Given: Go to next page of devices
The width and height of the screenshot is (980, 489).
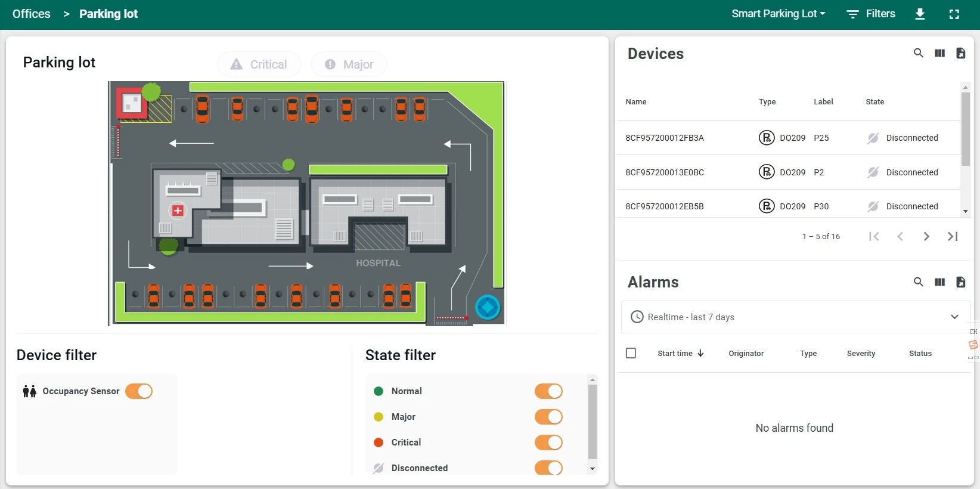Looking at the screenshot, I should [x=926, y=237].
